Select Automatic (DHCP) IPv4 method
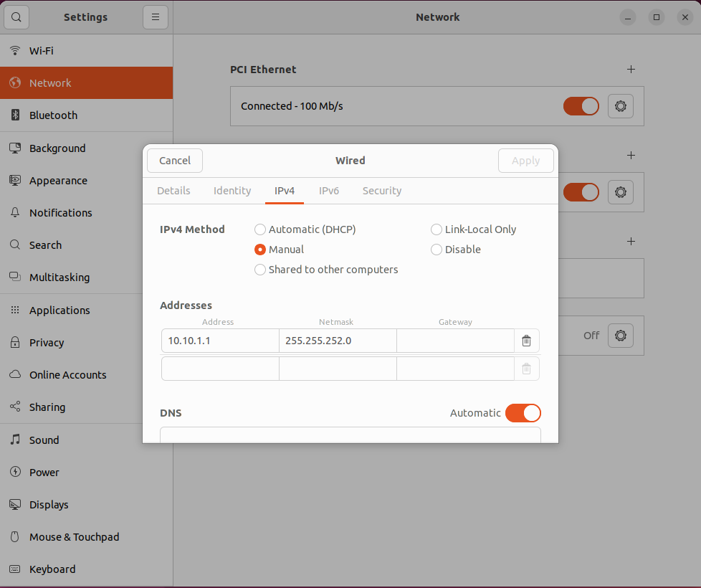 pos(260,229)
